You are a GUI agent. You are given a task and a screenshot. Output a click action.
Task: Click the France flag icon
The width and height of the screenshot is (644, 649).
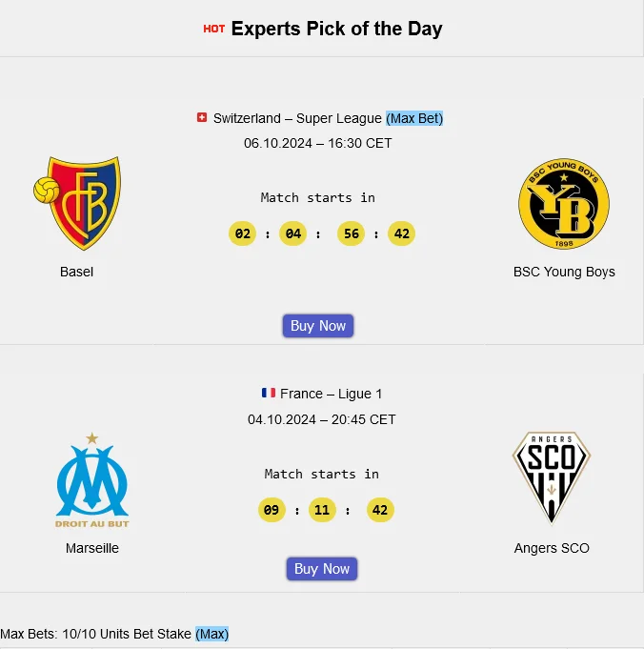(269, 394)
